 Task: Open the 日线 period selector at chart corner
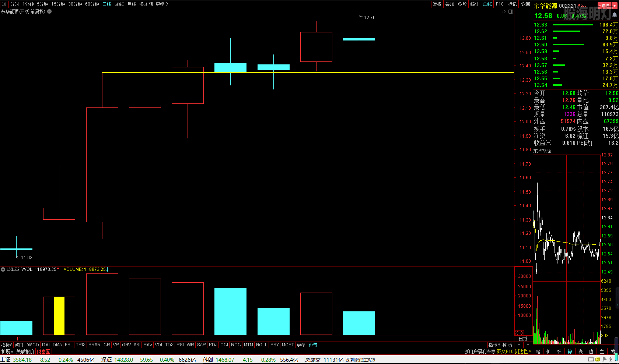(x=523, y=339)
